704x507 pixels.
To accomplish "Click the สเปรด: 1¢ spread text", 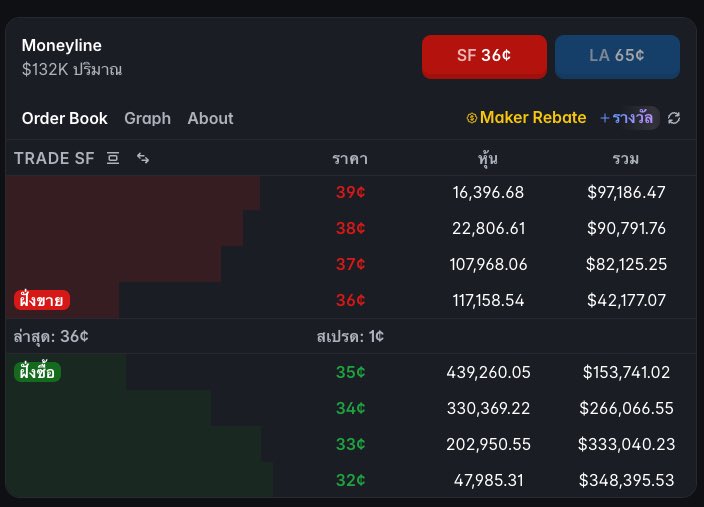I will pyautogui.click(x=350, y=336).
